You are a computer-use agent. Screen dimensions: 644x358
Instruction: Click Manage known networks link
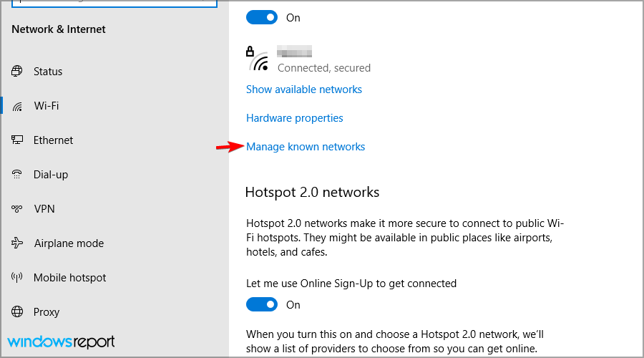click(x=306, y=147)
